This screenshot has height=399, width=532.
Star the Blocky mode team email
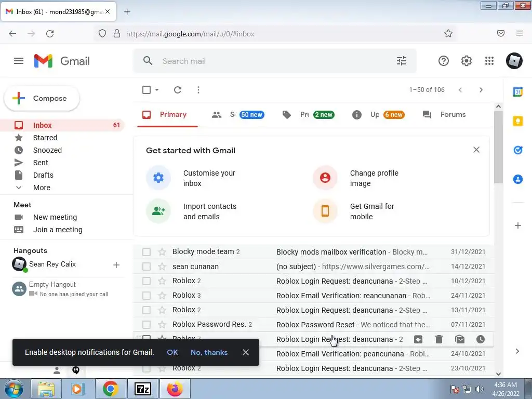coord(162,252)
